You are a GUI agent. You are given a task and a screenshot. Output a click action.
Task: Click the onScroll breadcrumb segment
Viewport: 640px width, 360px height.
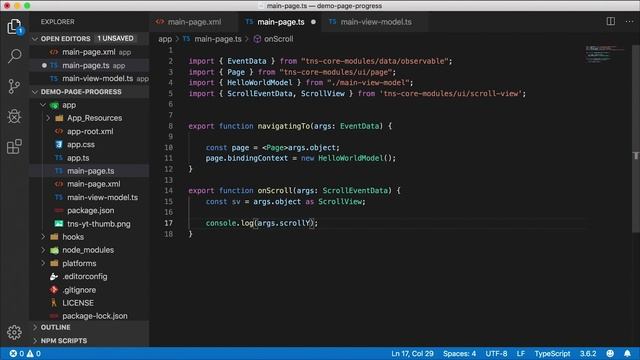[x=278, y=39]
